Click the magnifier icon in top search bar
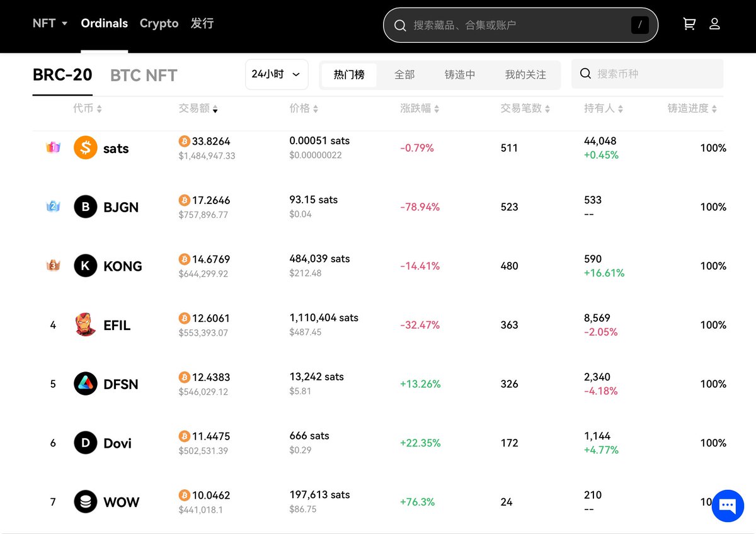 [400, 25]
